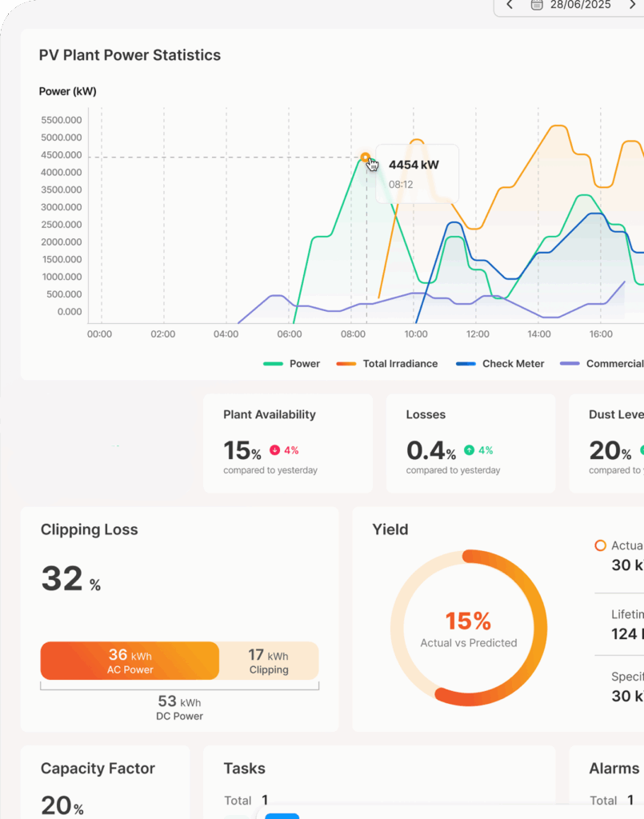The height and width of the screenshot is (819, 644).
Task: Open the 28/06/2025 date picker field
Action: click(x=580, y=5)
